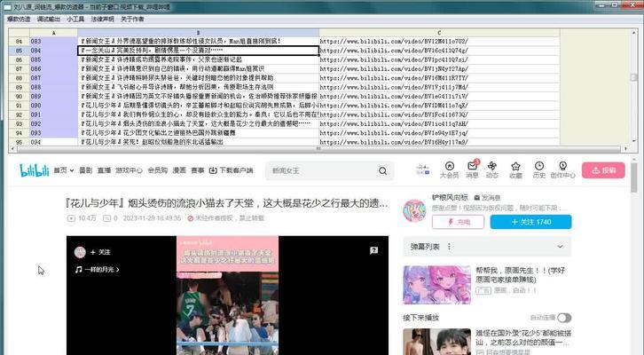Focus the bilibili search box

(x=322, y=170)
